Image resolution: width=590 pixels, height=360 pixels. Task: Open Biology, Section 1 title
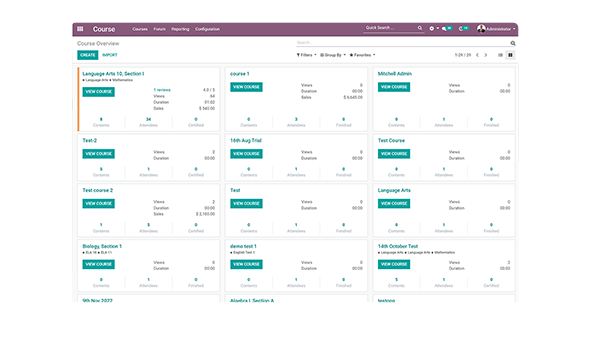click(x=102, y=246)
